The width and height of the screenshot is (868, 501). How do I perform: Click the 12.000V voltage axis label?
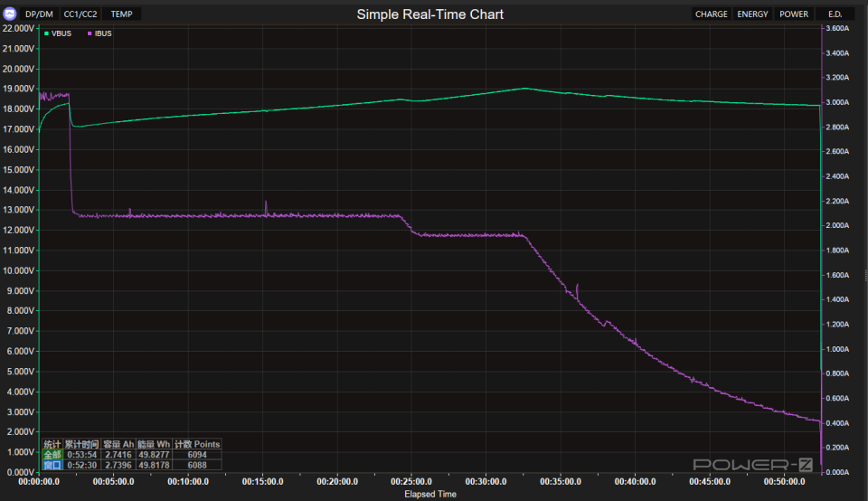coord(18,230)
